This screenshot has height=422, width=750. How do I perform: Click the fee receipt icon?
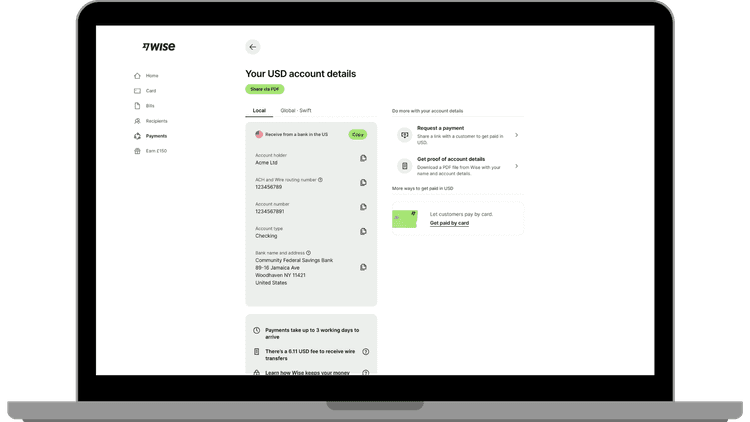(x=257, y=352)
